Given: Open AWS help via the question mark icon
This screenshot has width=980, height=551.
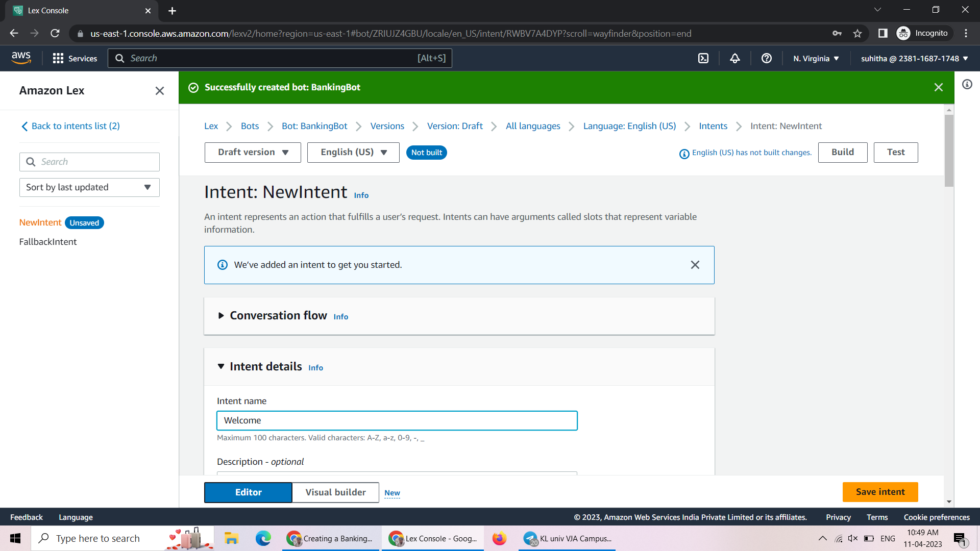Looking at the screenshot, I should (766, 58).
